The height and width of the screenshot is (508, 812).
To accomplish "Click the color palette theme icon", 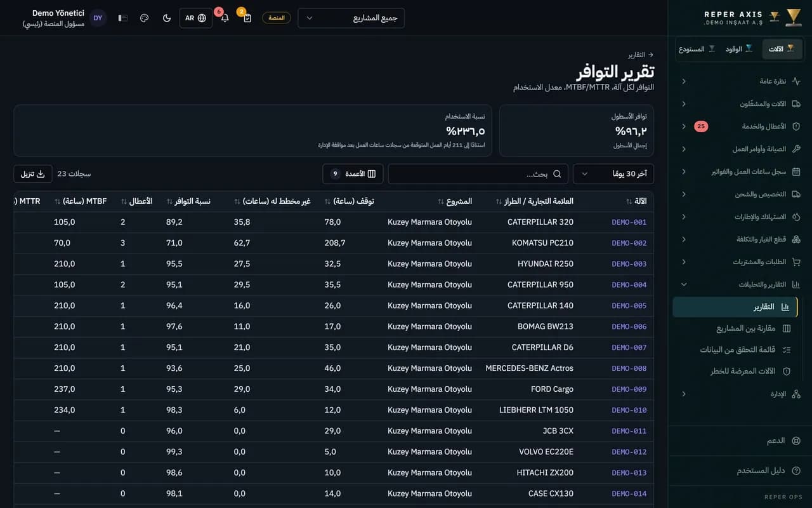I will coord(144,18).
